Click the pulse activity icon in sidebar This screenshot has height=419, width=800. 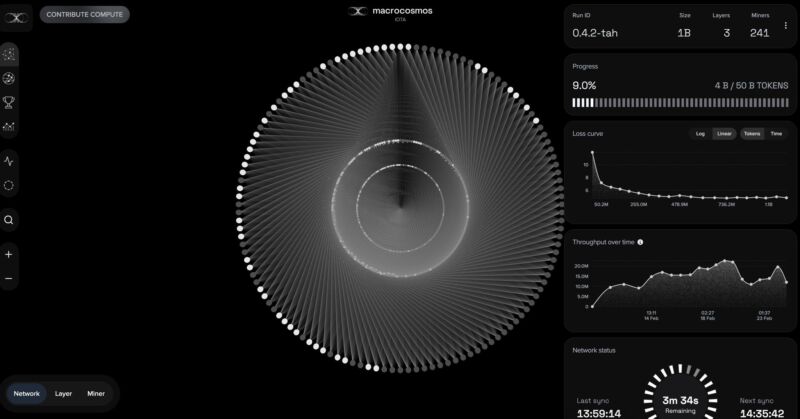9,161
